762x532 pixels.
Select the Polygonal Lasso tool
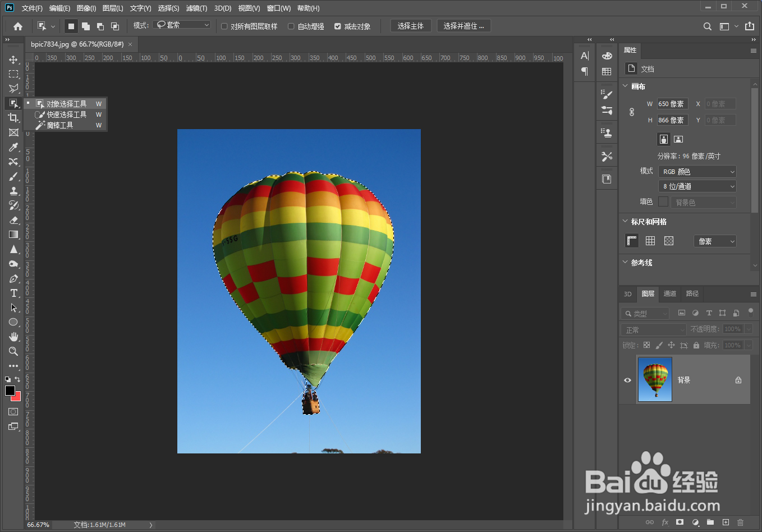click(13, 89)
